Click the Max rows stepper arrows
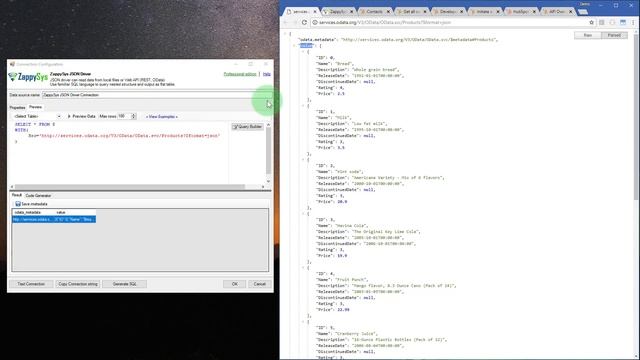This screenshot has width=640, height=360. [133, 116]
